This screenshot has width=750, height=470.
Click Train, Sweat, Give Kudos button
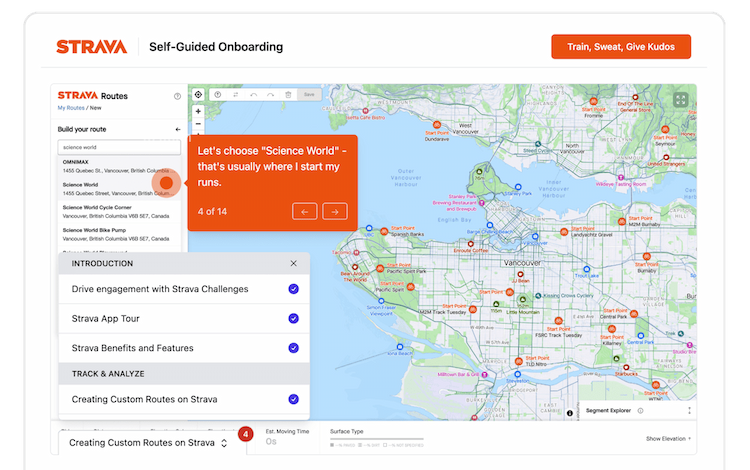point(620,47)
